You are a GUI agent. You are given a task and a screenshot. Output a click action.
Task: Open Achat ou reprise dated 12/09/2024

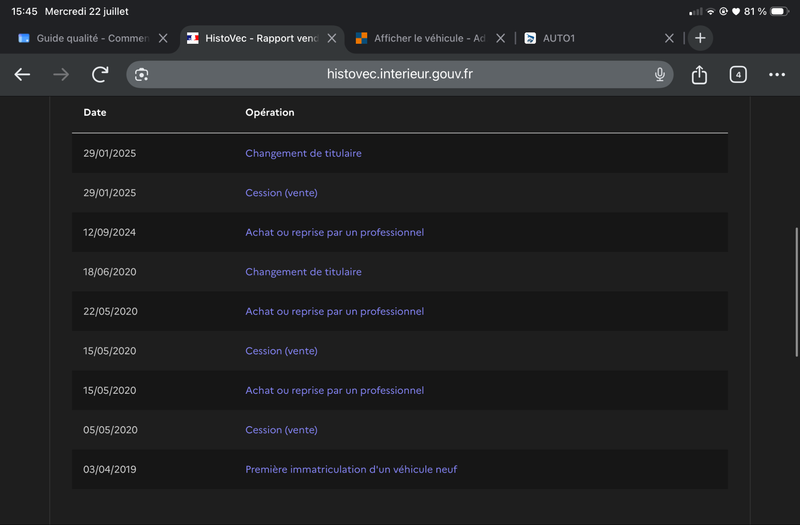[x=334, y=232]
